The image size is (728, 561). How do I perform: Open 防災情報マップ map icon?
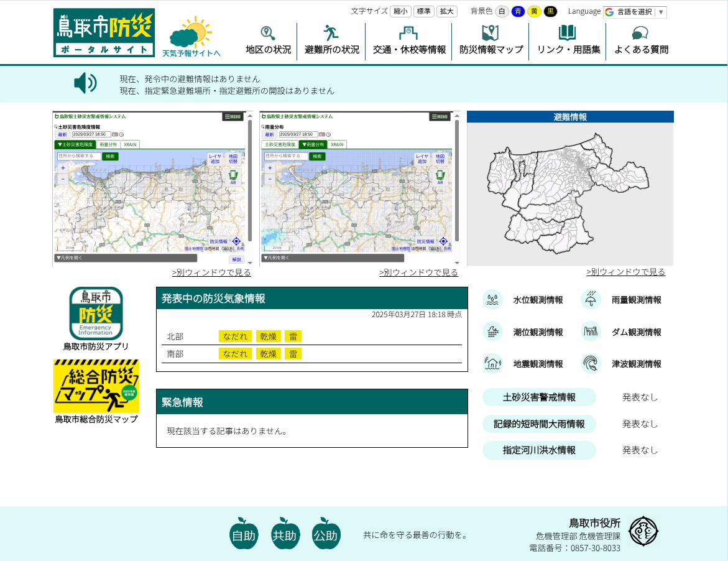(x=491, y=34)
